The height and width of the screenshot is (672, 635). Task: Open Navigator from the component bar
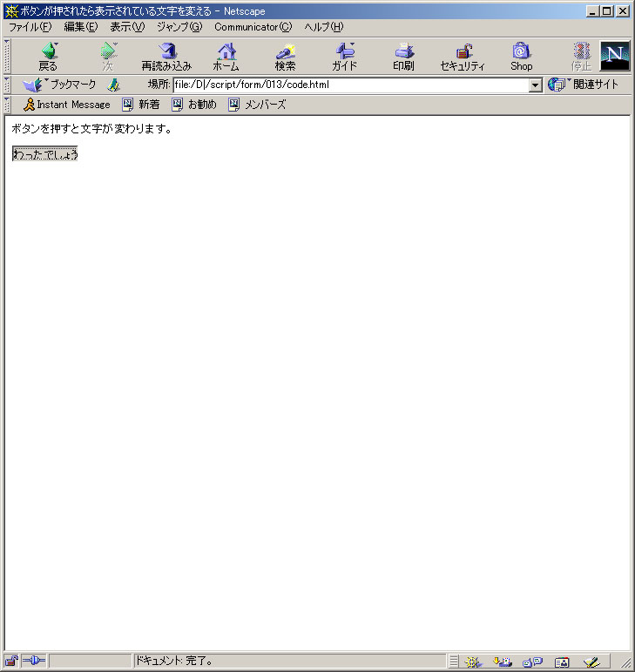tap(473, 662)
